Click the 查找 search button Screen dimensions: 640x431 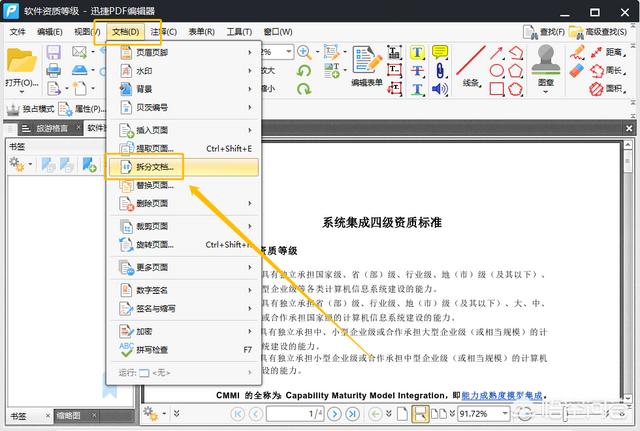coord(541,32)
